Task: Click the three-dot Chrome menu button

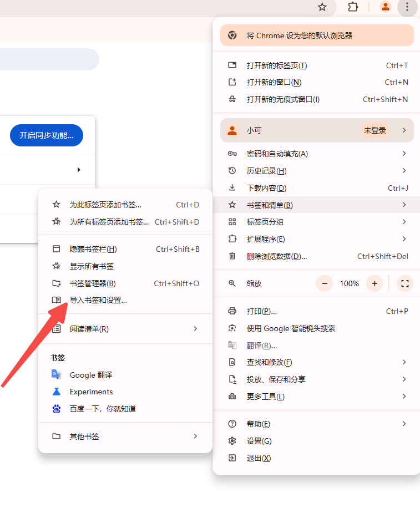Action: (x=407, y=7)
